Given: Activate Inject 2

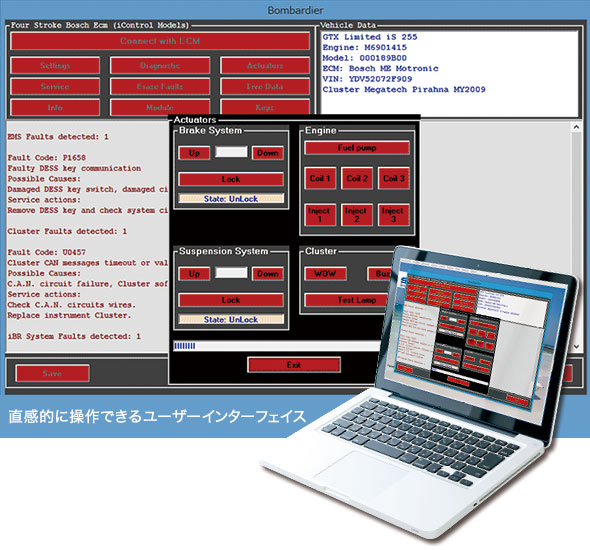Looking at the screenshot, I should [357, 215].
